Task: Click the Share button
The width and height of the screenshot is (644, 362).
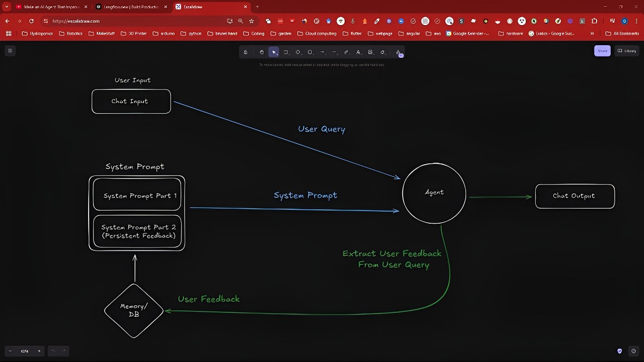Action: tap(602, 51)
